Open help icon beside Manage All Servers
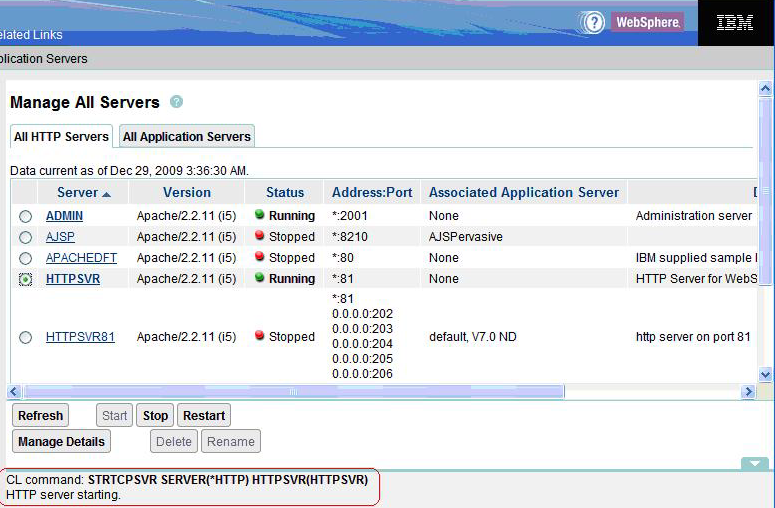775x508 pixels. coord(176,102)
